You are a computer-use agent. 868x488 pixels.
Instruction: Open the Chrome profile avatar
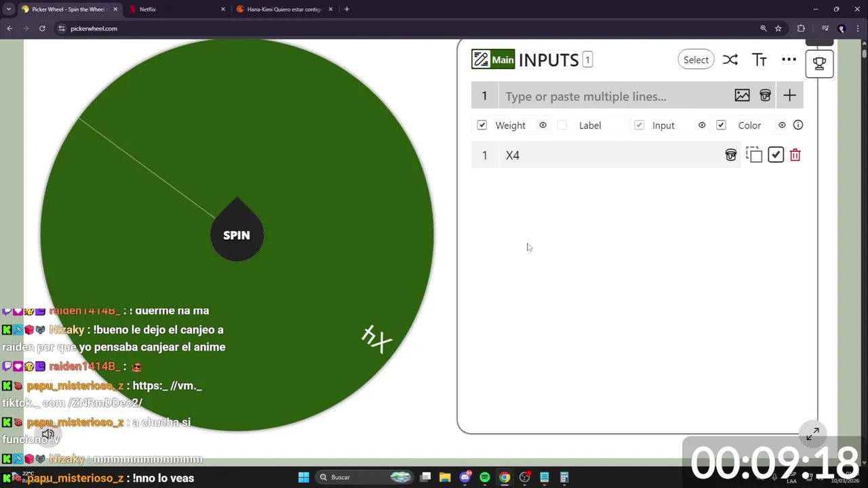coord(842,28)
